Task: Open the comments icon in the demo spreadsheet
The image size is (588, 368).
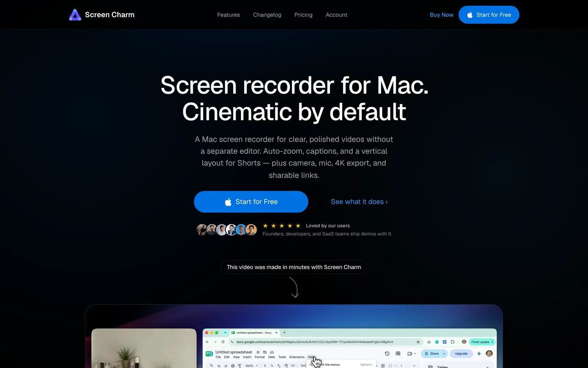Action: click(x=398, y=353)
